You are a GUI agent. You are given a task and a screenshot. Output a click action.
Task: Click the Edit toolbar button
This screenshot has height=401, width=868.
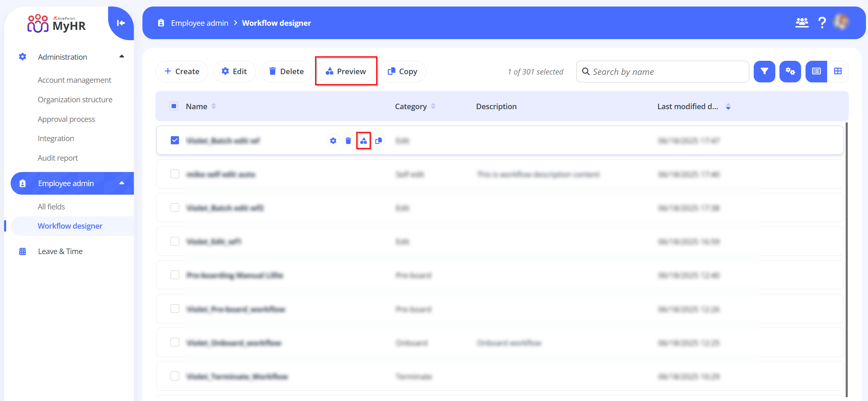234,71
